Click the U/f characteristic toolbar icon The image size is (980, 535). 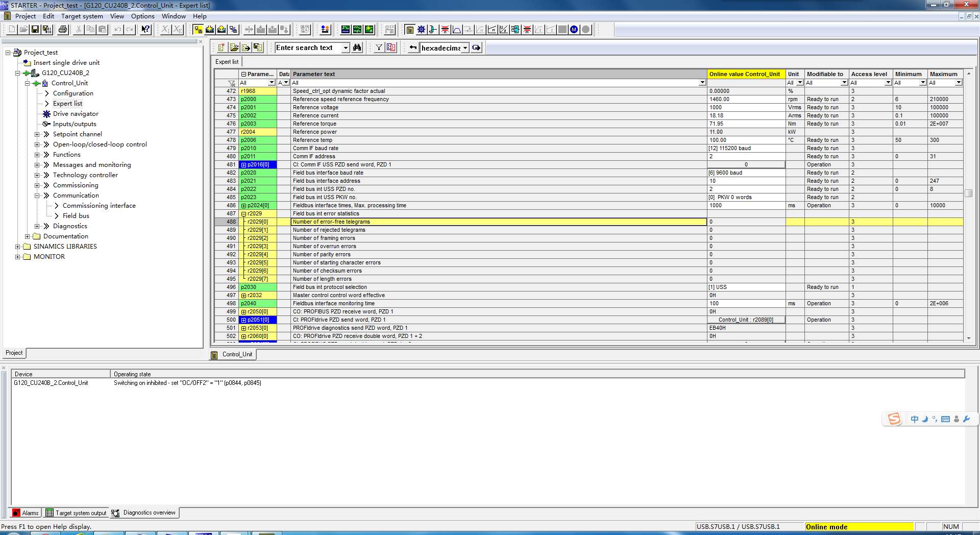click(x=504, y=30)
